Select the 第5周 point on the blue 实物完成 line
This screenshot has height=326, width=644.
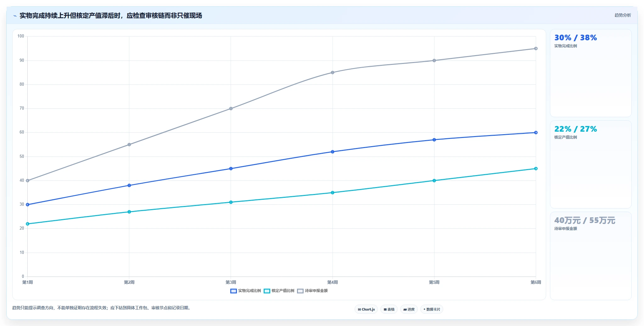click(x=434, y=140)
